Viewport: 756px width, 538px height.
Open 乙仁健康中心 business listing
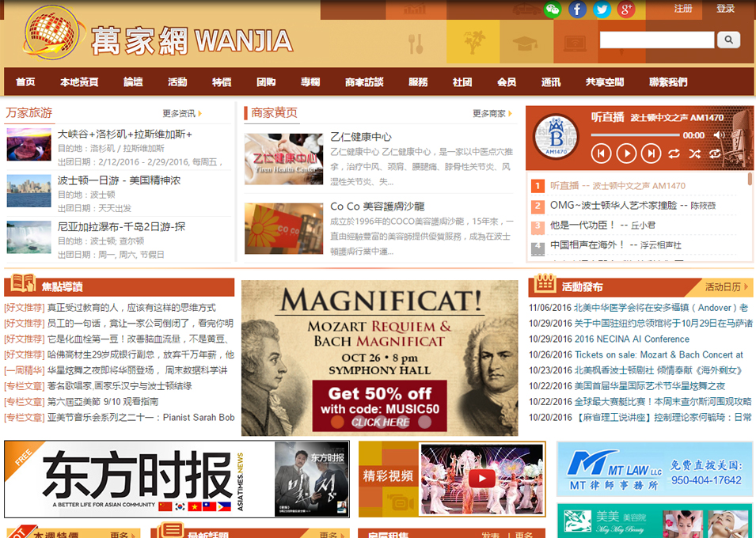tap(361, 137)
